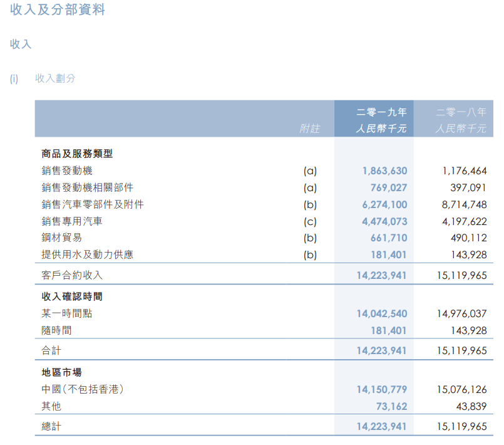Select the 14,042,540 value for 某一時間點
The width and height of the screenshot is (504, 445).
(381, 313)
